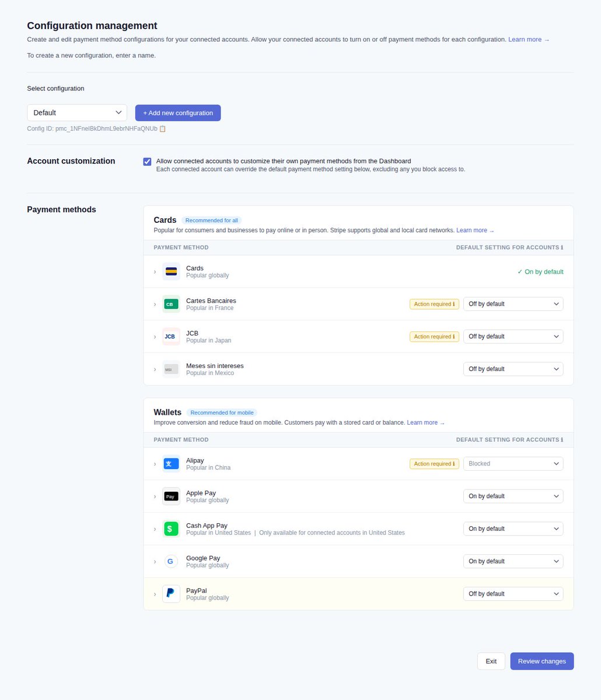Image resolution: width=601 pixels, height=700 pixels.
Task: Open Apple Pay default setting dropdown
Action: [x=513, y=496]
